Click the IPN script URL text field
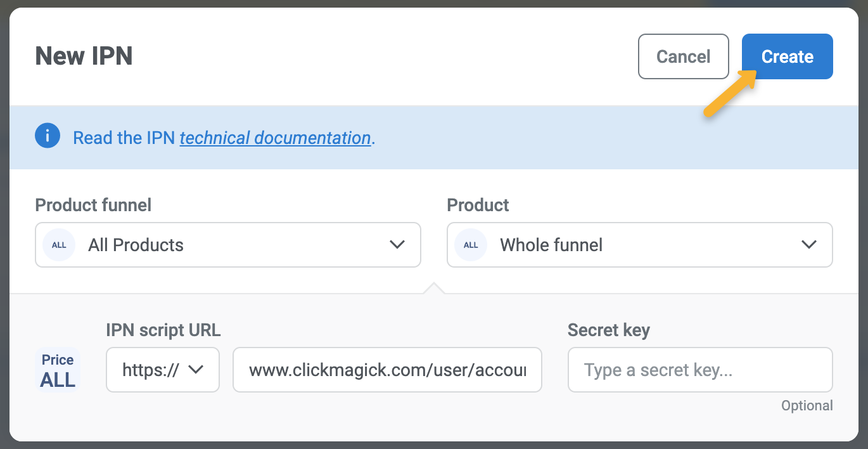The image size is (868, 449). click(387, 370)
